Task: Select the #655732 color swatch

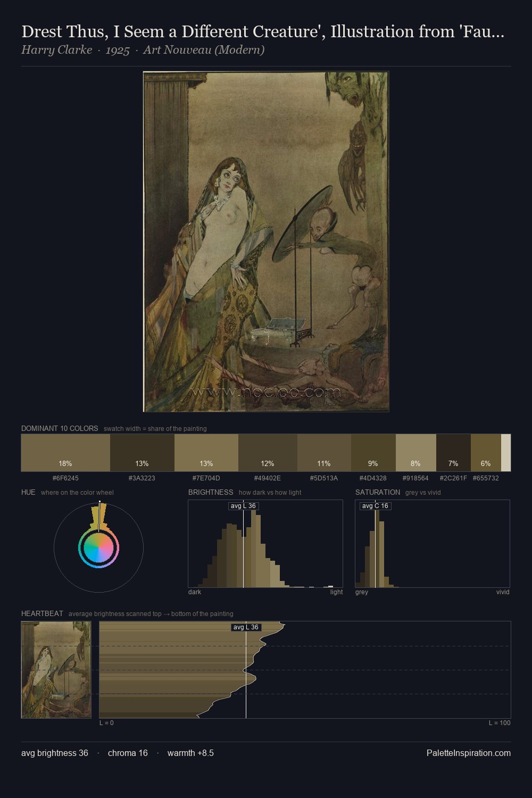Action: pos(486,453)
